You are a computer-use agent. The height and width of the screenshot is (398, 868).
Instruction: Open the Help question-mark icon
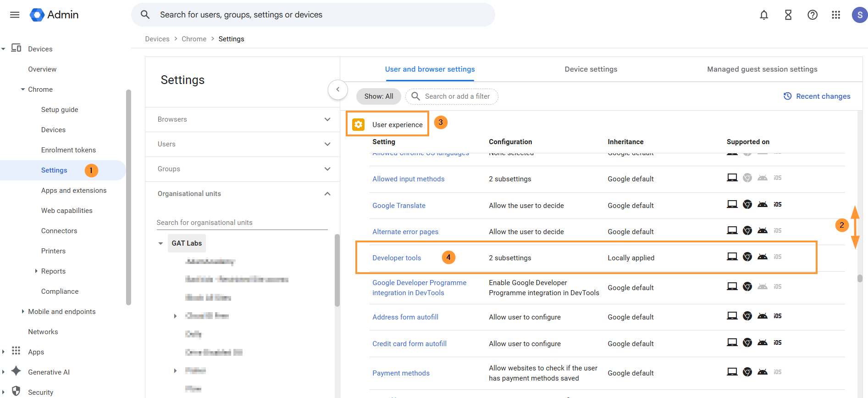point(813,15)
